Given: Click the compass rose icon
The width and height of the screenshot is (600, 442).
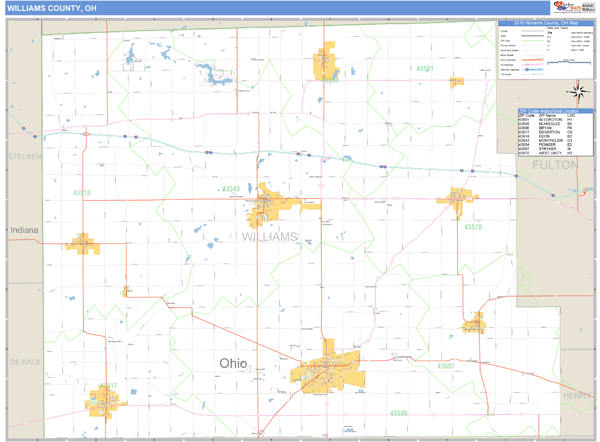Looking at the screenshot, I should pyautogui.click(x=580, y=92).
